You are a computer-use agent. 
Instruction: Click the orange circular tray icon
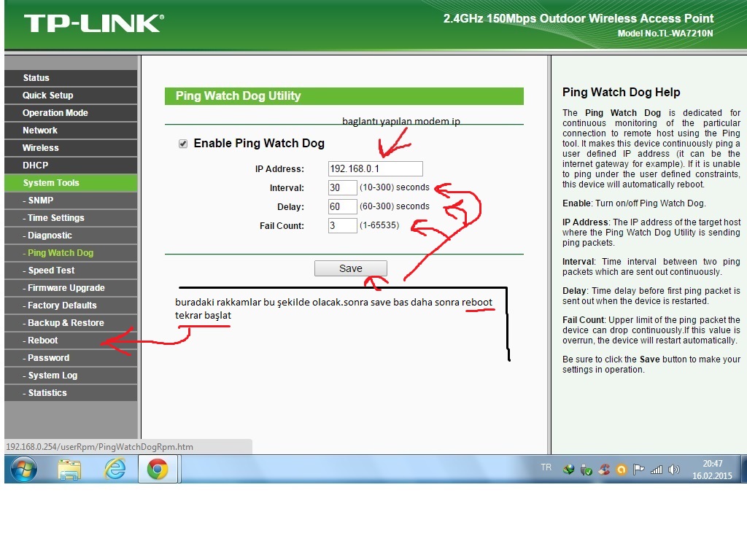point(622,470)
